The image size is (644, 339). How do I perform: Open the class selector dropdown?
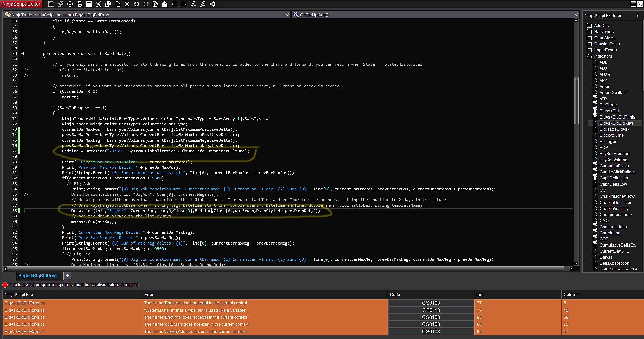coord(287,15)
